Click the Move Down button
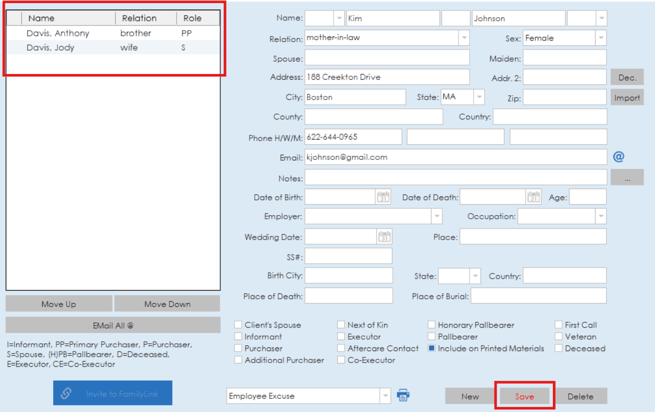The height and width of the screenshot is (412, 655). click(167, 304)
